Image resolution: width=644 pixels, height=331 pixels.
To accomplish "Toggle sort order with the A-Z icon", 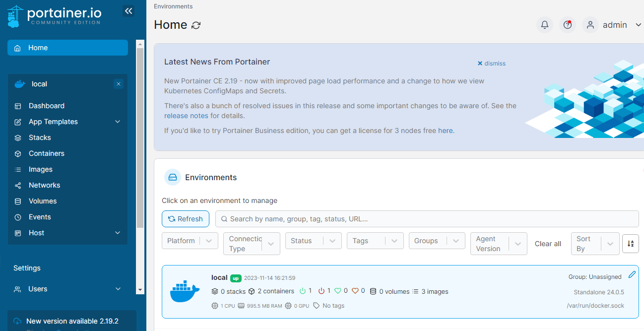I will tap(630, 243).
